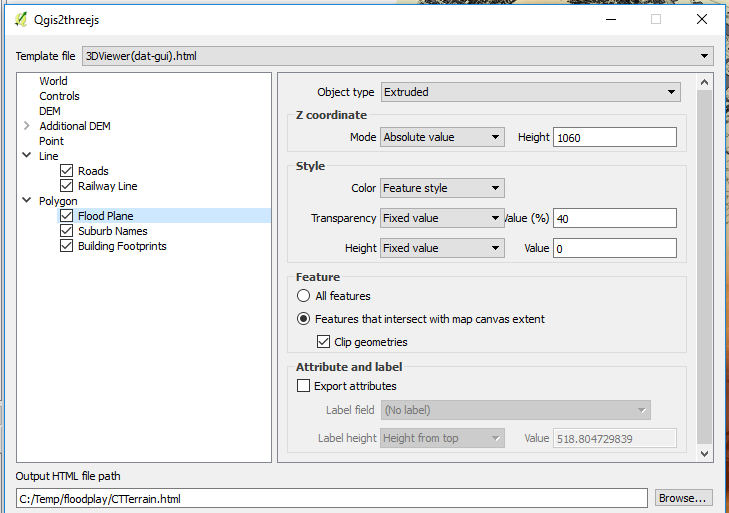Select DEM in the tree
729x513 pixels.
point(50,111)
